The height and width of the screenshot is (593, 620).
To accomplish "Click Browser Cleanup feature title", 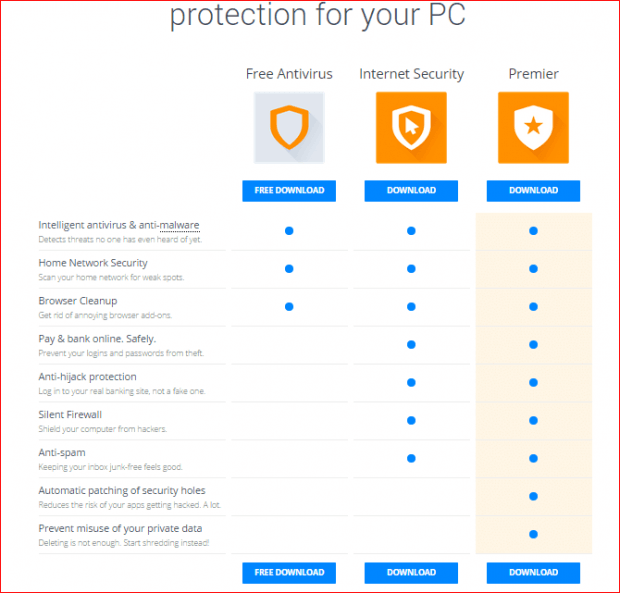I will [78, 301].
